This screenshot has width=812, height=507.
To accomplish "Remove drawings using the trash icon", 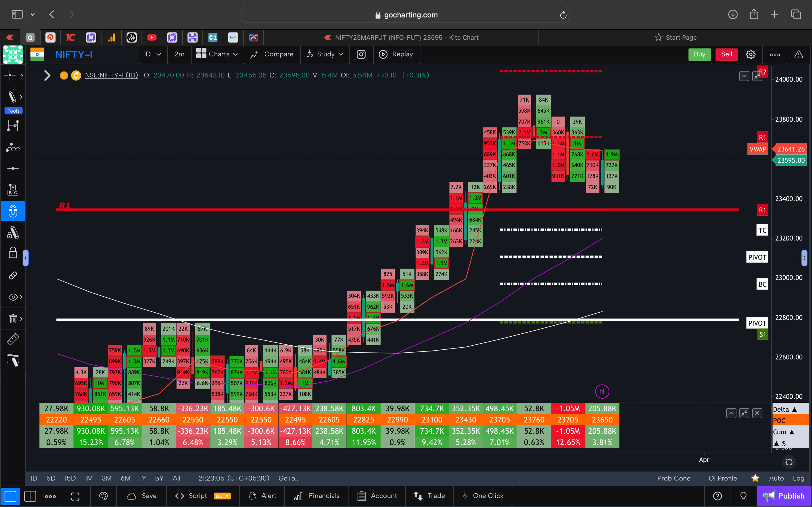I will [x=13, y=319].
